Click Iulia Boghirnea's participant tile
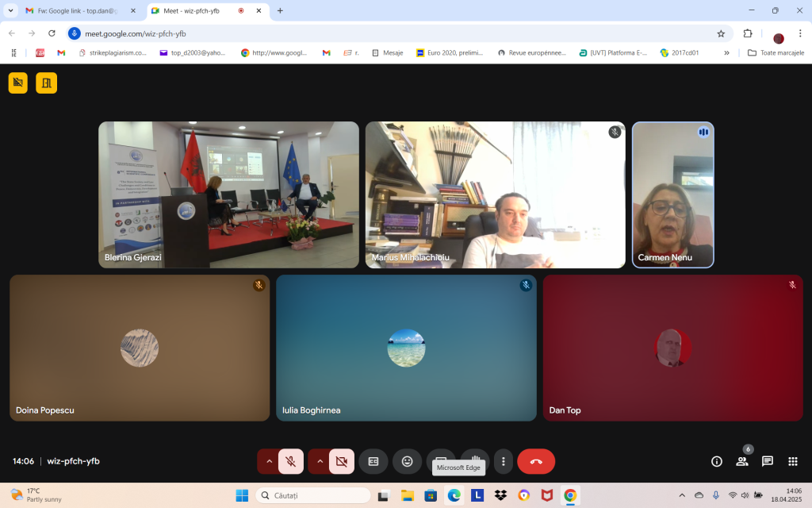812x508 pixels. [x=406, y=348]
